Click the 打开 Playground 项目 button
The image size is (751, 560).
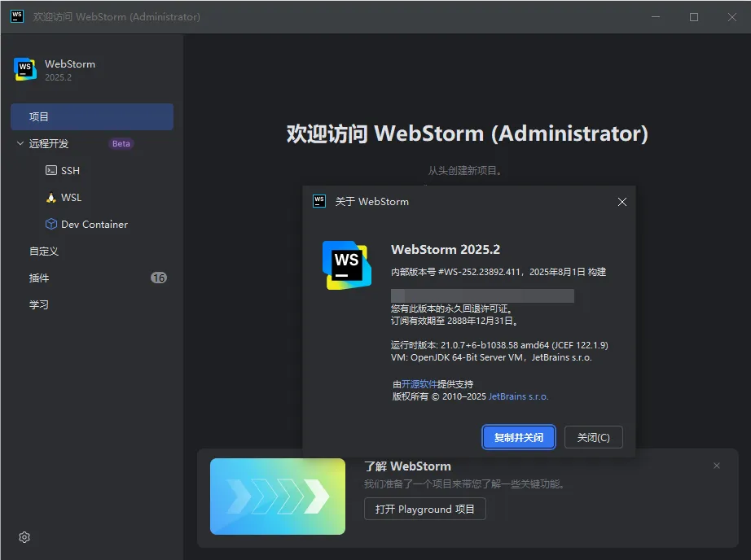[x=424, y=510]
